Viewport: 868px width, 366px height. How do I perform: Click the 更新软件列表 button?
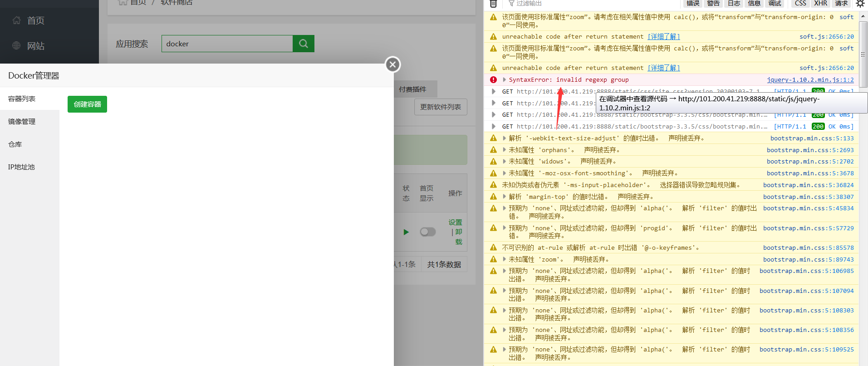440,107
